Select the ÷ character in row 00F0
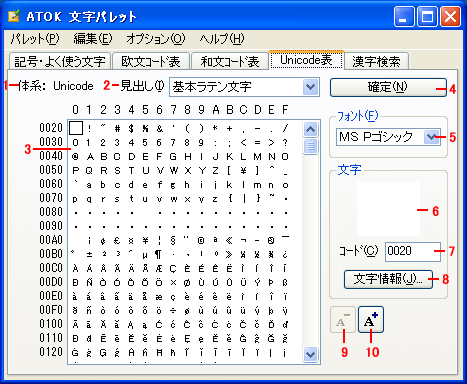 (173, 310)
